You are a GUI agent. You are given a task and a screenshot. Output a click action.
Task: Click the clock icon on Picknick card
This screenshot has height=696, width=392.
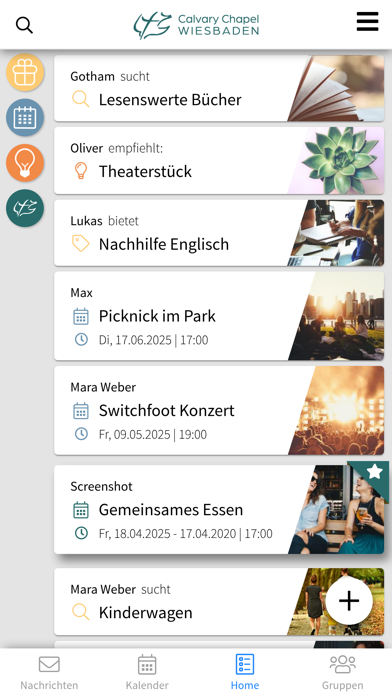click(x=81, y=340)
